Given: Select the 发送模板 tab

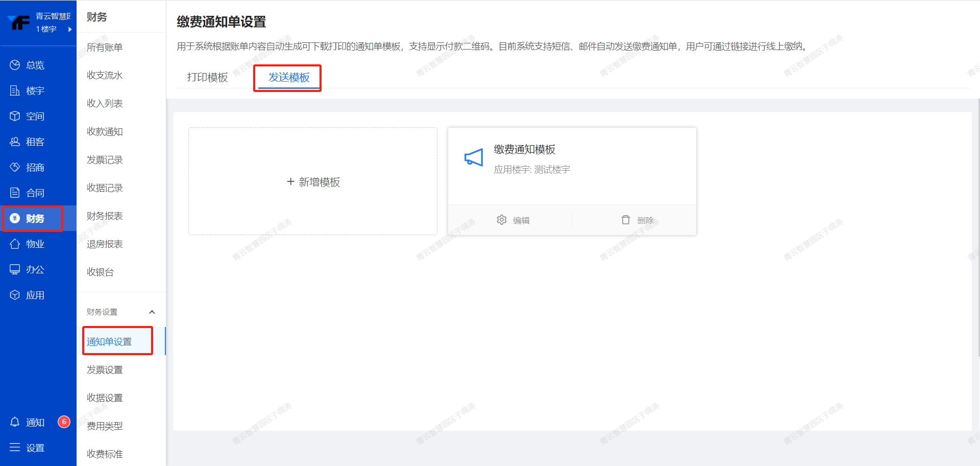Looking at the screenshot, I should click(289, 77).
